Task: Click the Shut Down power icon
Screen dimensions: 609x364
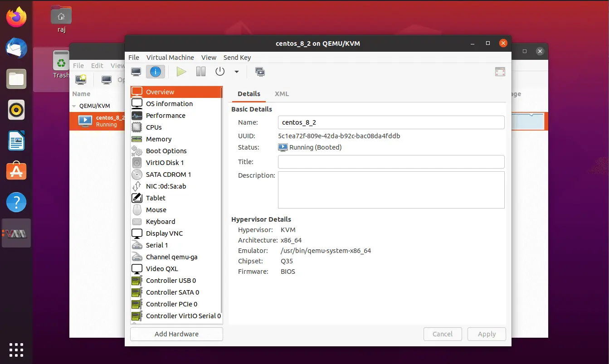Action: point(220,72)
